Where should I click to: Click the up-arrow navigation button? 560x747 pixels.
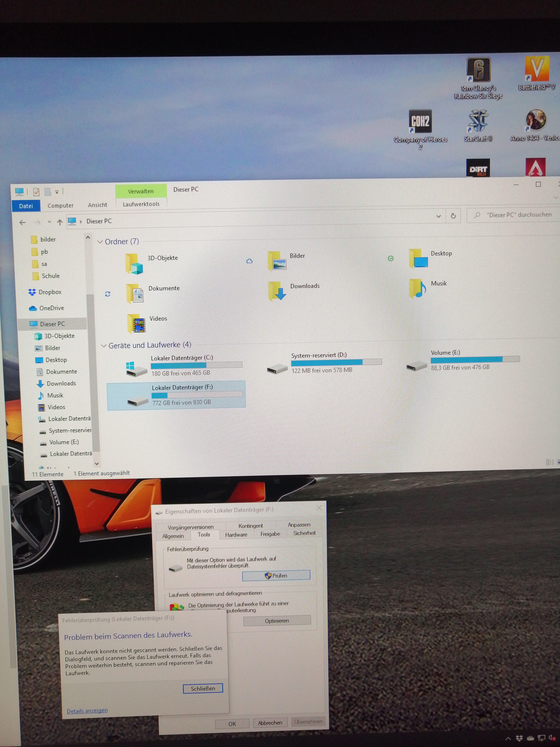pos(60,222)
